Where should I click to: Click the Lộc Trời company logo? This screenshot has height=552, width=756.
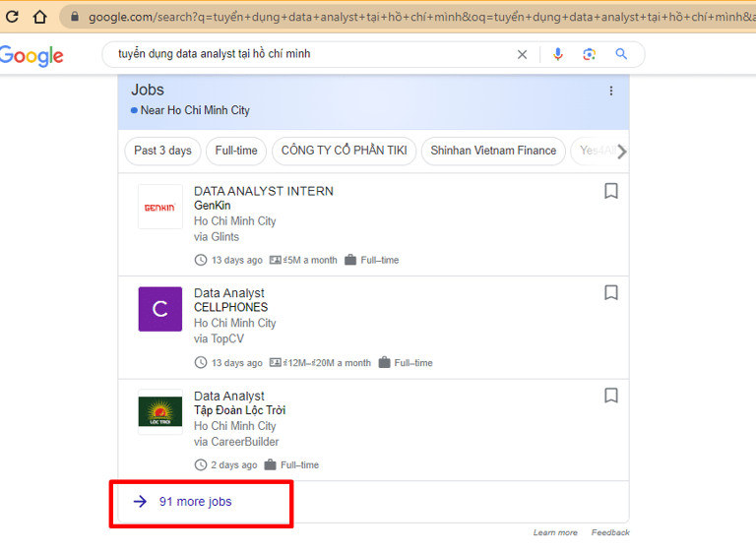(160, 411)
